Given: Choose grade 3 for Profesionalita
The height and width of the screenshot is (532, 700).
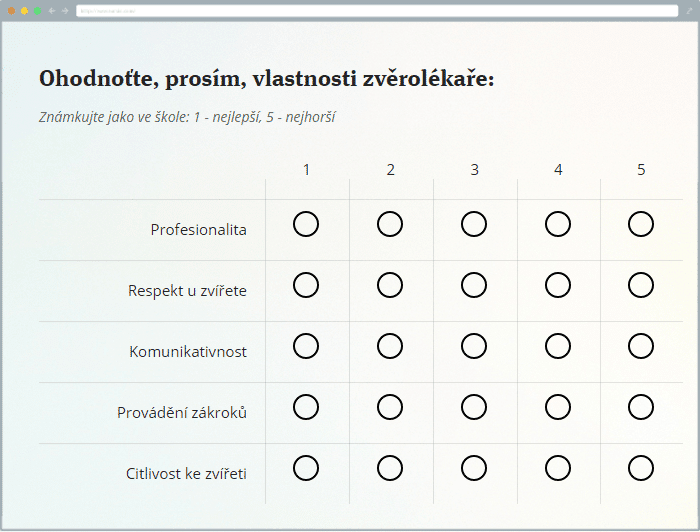Looking at the screenshot, I should (474, 224).
